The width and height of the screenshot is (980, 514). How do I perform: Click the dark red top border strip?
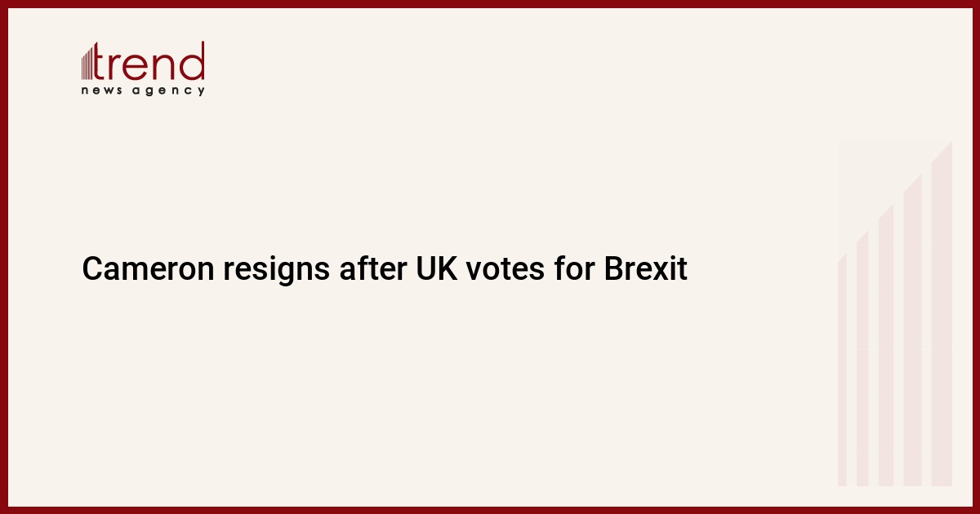490,3
